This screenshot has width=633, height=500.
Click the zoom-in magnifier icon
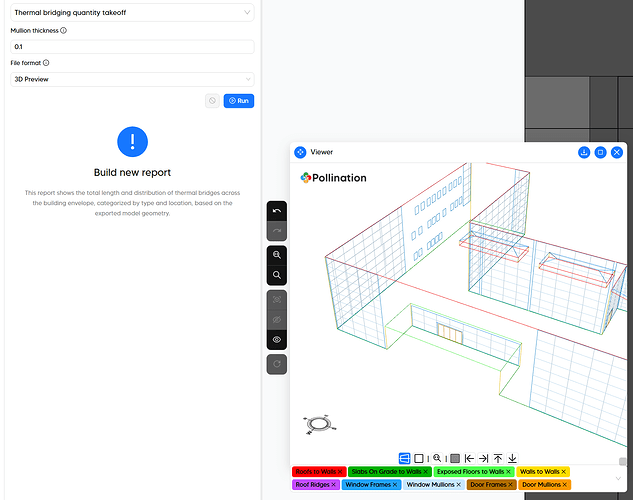(277, 255)
